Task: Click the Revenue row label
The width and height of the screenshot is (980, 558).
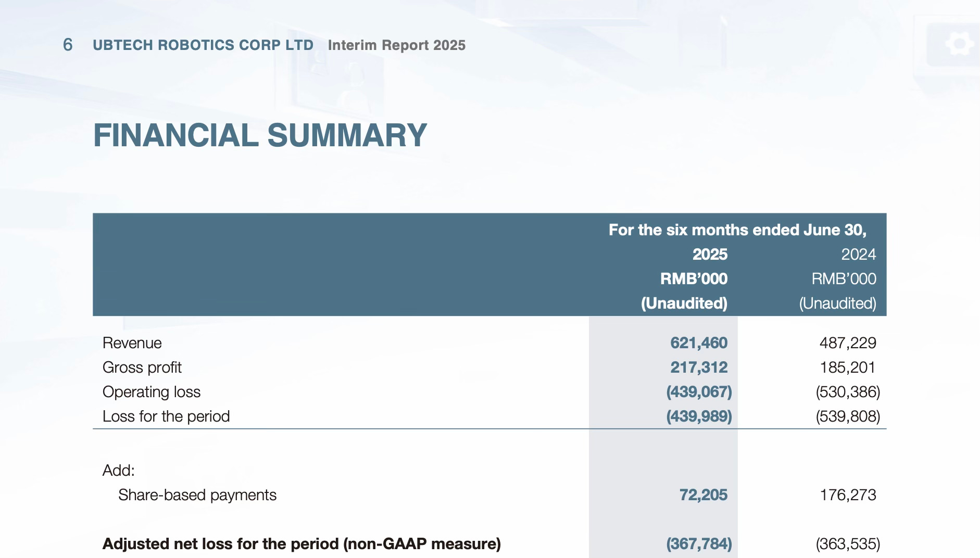Action: tap(132, 343)
